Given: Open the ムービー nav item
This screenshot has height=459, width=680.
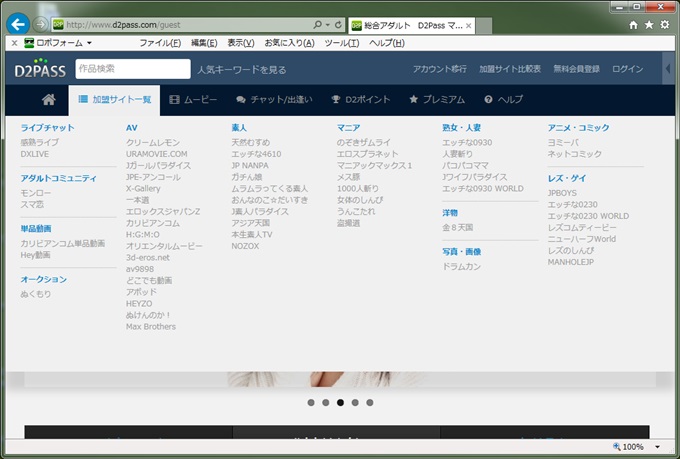Looking at the screenshot, I should [193, 100].
